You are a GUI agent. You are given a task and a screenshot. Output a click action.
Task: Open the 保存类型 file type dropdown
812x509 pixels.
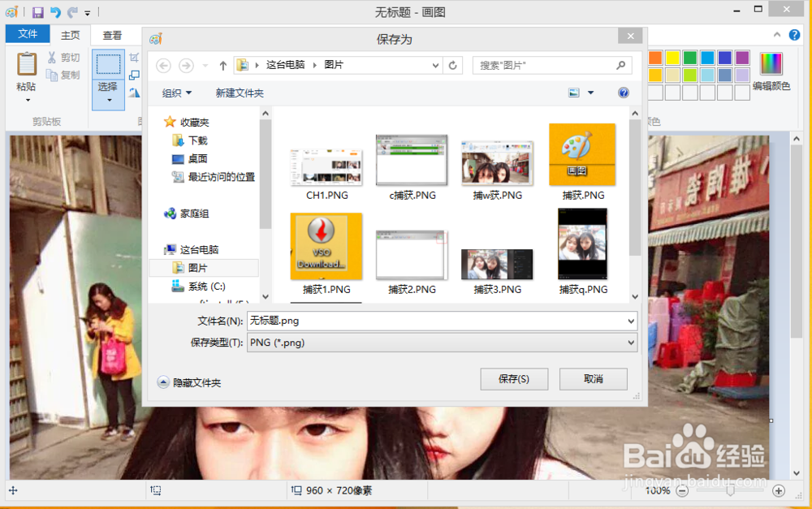point(633,343)
